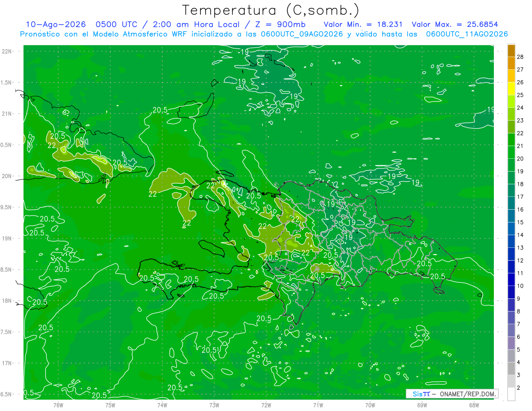Click the 'Pronóstico con el Modelo Atmosferico WRF' line
This screenshot has height=411, width=532.
tap(105, 34)
